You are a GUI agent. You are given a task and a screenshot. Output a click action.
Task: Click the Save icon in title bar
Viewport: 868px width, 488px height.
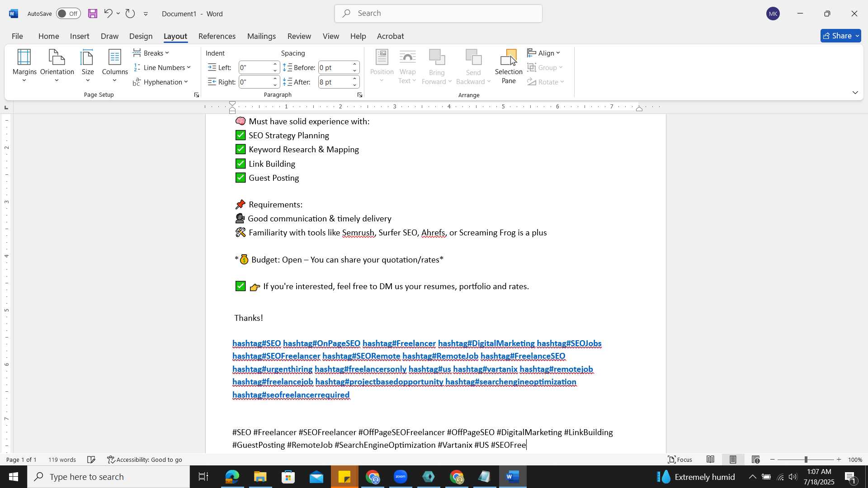pos(93,14)
